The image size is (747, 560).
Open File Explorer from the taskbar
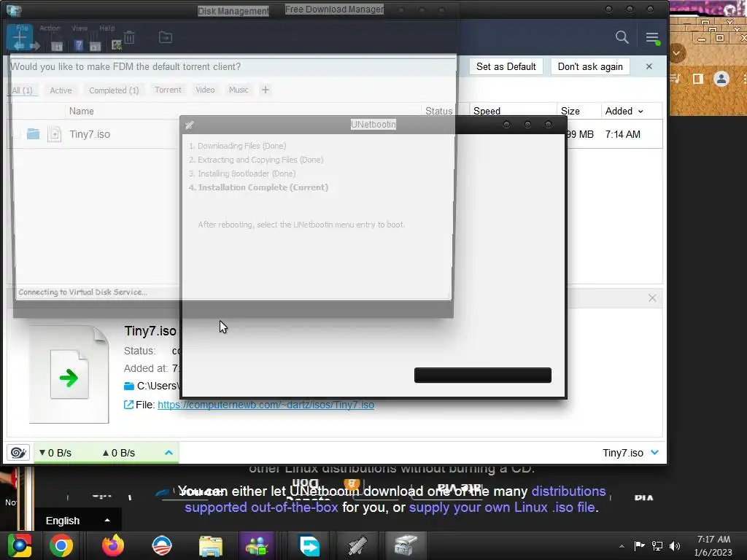(x=211, y=545)
